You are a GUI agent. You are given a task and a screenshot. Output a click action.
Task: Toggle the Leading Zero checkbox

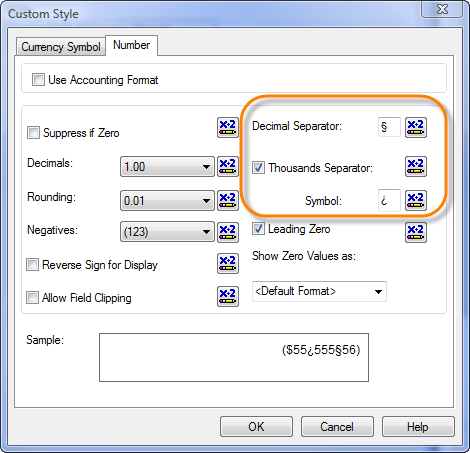tap(258, 229)
